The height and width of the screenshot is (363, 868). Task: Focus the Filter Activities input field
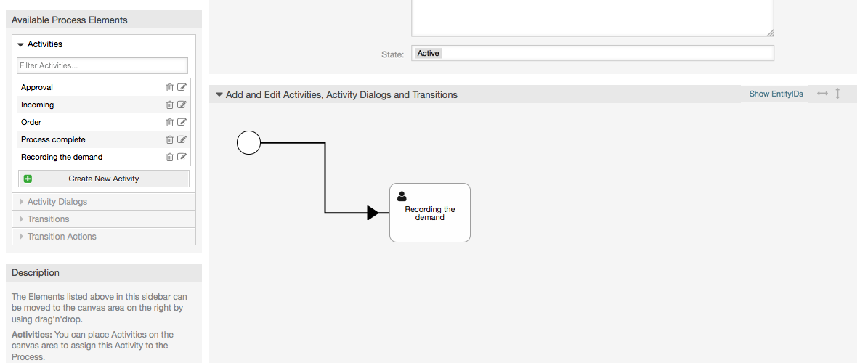(102, 65)
